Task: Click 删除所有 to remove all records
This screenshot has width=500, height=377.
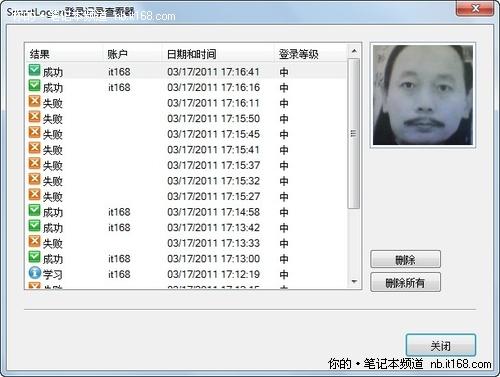Action: click(x=405, y=283)
